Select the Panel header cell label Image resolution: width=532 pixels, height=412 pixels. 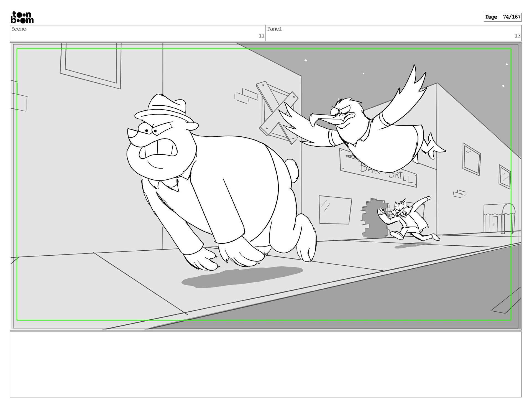(274, 29)
